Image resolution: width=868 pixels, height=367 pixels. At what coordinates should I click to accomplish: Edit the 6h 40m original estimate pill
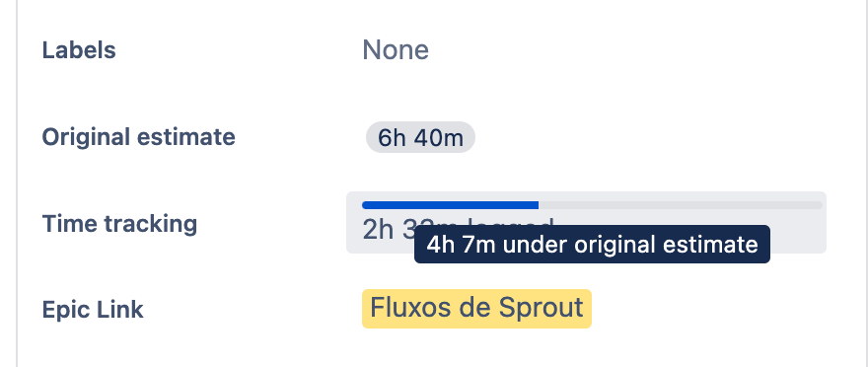click(x=420, y=137)
